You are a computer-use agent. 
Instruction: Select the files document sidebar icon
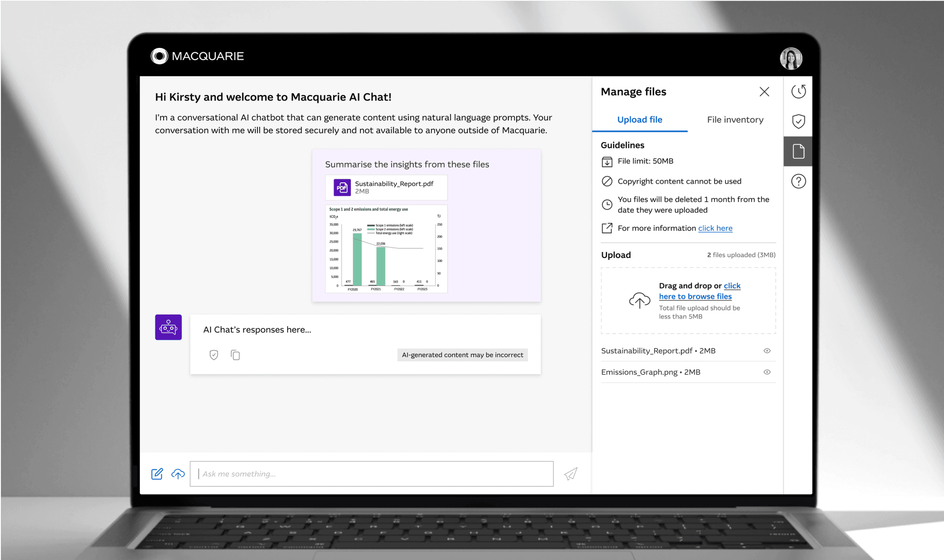coord(798,152)
